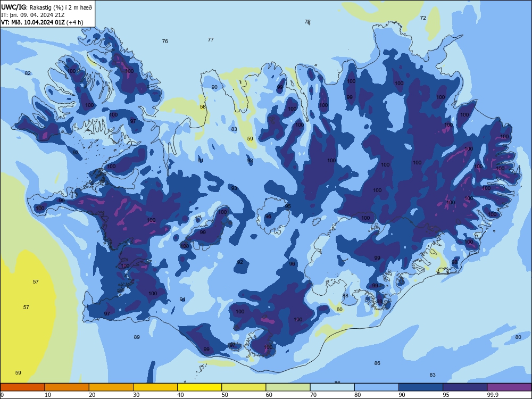Screen dimensions: 532x399
Task: Click the legend tick label '99.9'
Action: tap(492, 395)
